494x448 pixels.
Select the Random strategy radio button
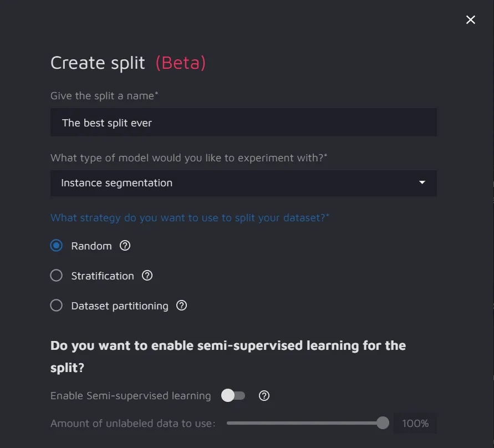tap(57, 246)
